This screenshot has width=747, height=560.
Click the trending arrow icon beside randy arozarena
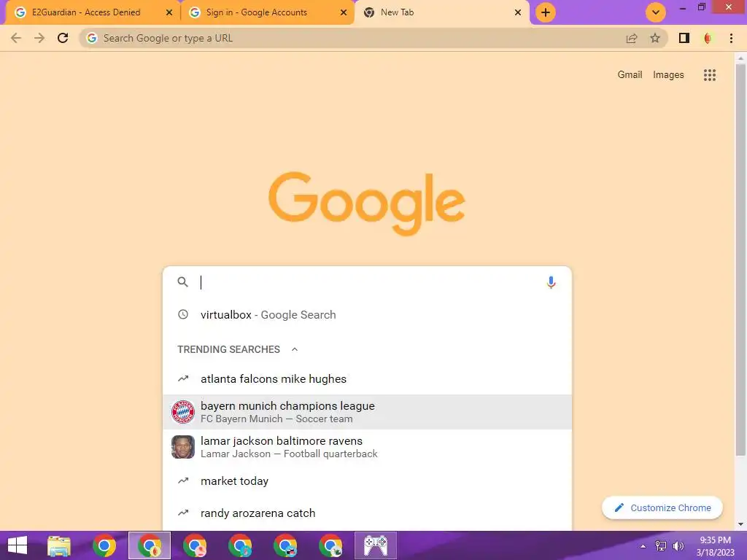[183, 513]
